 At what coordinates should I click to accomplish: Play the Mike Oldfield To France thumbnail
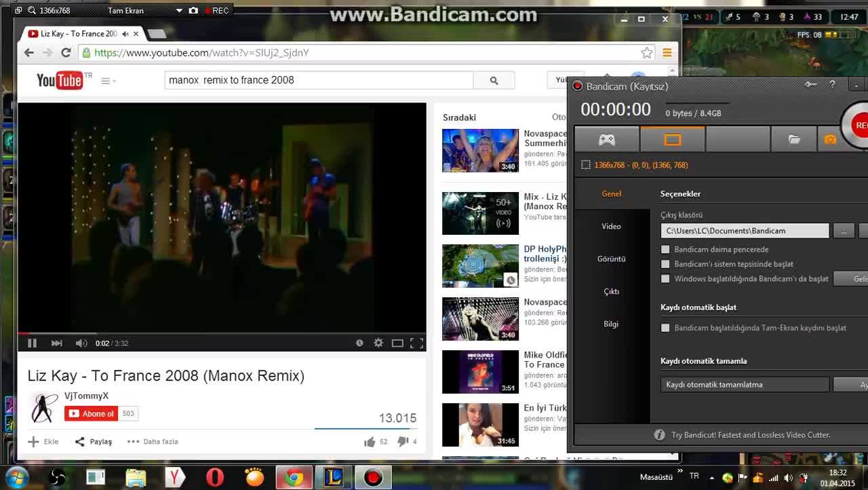pyautogui.click(x=480, y=372)
